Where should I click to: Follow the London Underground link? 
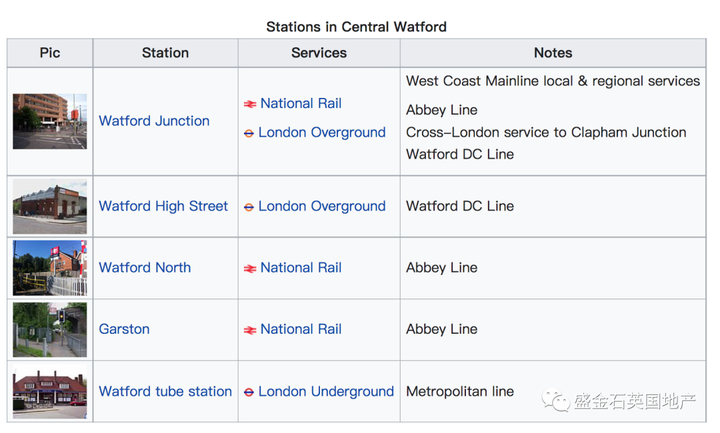click(x=326, y=391)
